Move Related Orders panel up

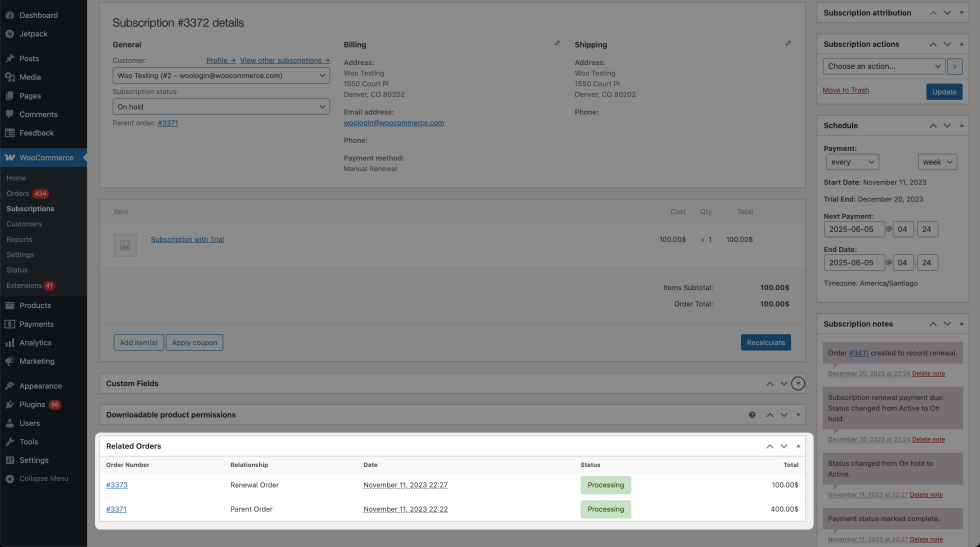(x=769, y=446)
